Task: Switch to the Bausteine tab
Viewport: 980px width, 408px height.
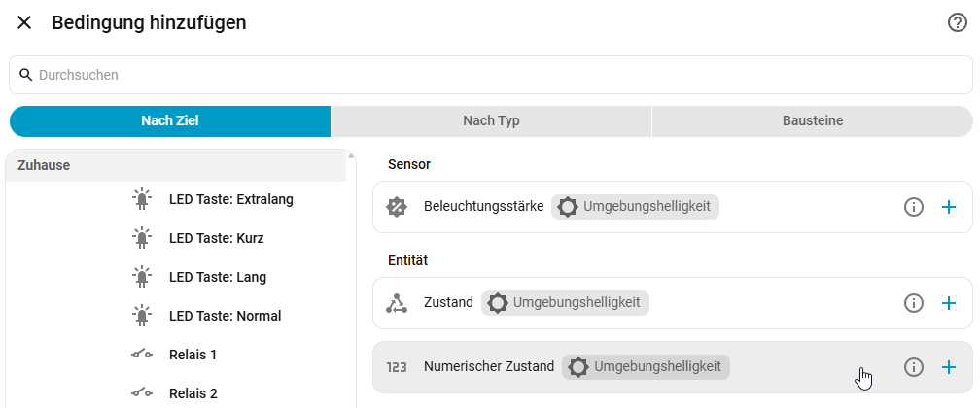Action: pos(813,120)
